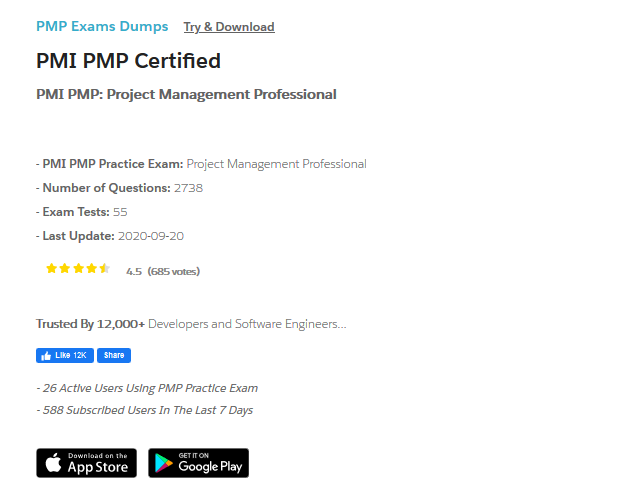Click the Try & Download link
633x500 pixels.
coord(229,27)
